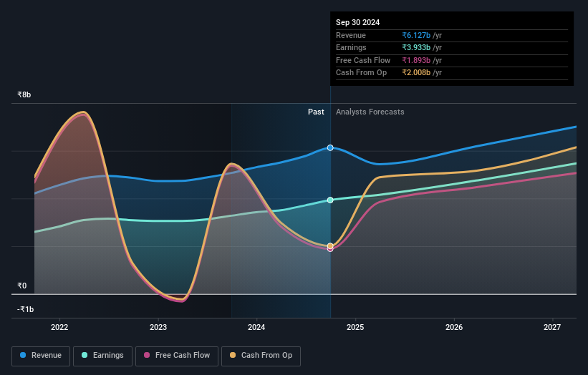Toggle the Earnings legend button
The width and height of the screenshot is (588, 375).
[x=102, y=356]
